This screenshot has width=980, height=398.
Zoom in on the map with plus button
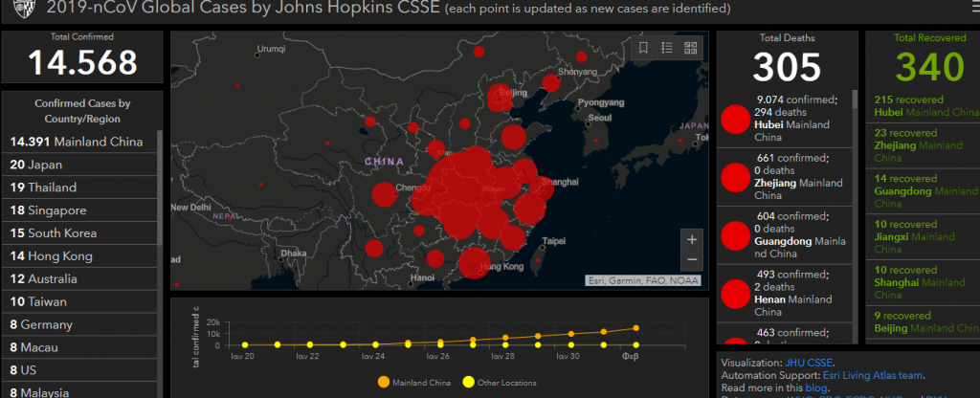(x=692, y=239)
